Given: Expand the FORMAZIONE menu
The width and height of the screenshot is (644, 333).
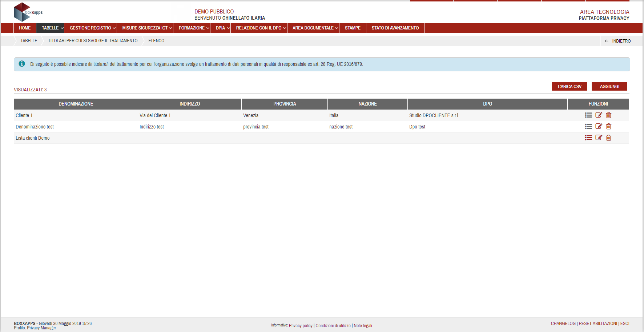Looking at the screenshot, I should 192,28.
